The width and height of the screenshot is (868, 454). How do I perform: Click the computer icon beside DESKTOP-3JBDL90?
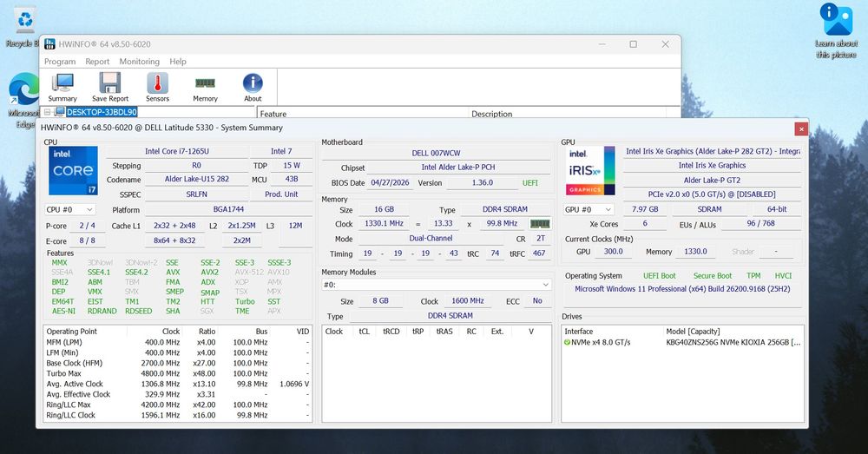[x=59, y=112]
